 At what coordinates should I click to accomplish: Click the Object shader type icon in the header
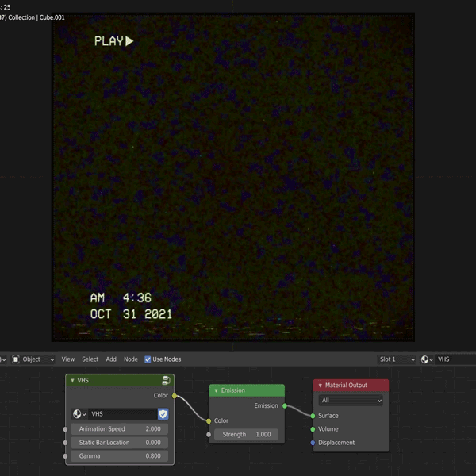click(16, 359)
